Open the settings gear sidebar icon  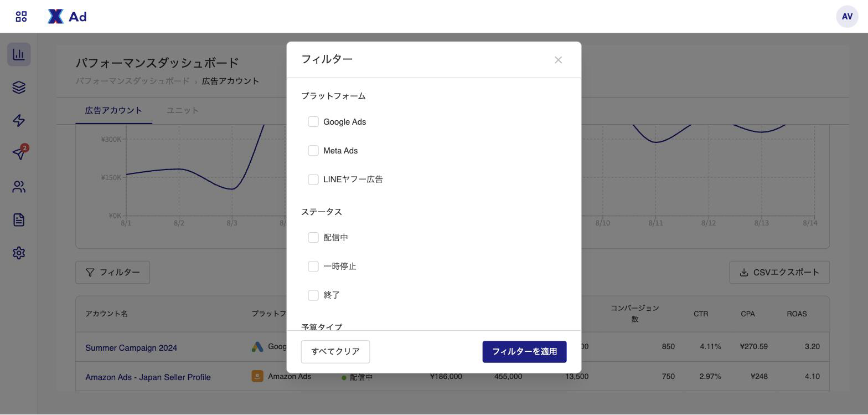pyautogui.click(x=19, y=253)
